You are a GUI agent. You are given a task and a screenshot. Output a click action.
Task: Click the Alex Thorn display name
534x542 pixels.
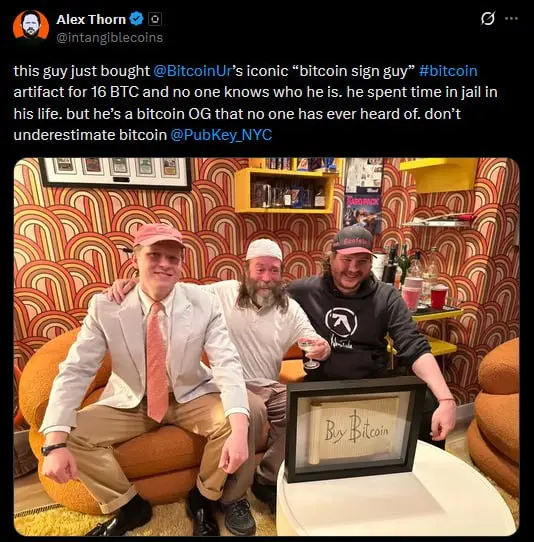[91, 19]
